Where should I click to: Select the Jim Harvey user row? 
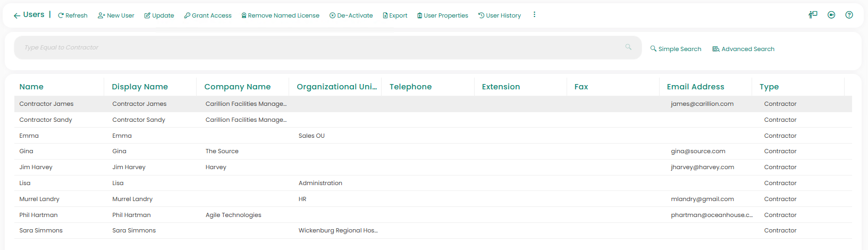36,167
